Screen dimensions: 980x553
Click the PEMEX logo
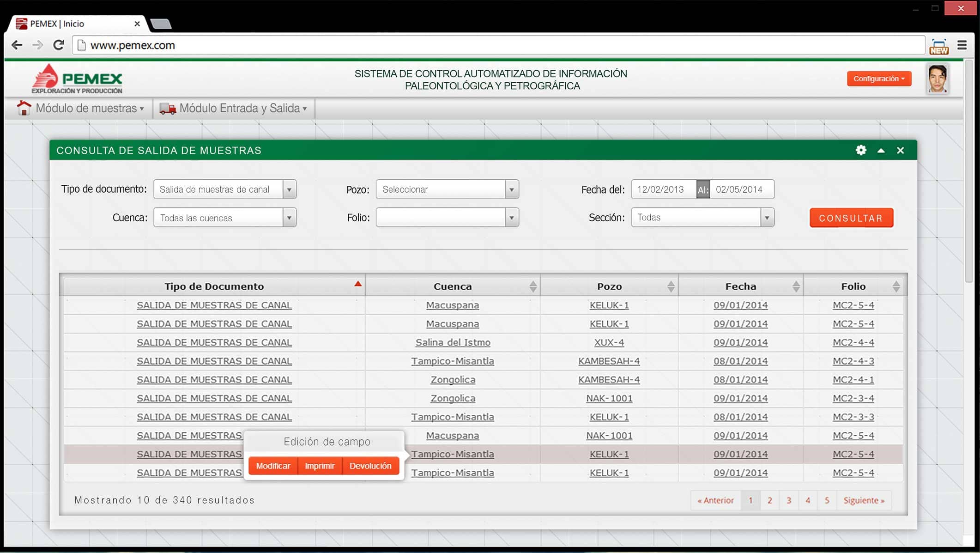77,79
